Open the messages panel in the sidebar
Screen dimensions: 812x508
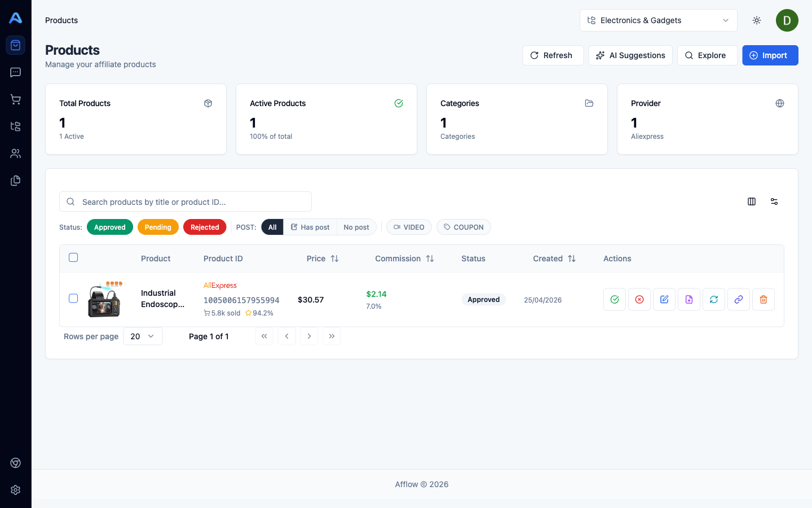coord(15,72)
